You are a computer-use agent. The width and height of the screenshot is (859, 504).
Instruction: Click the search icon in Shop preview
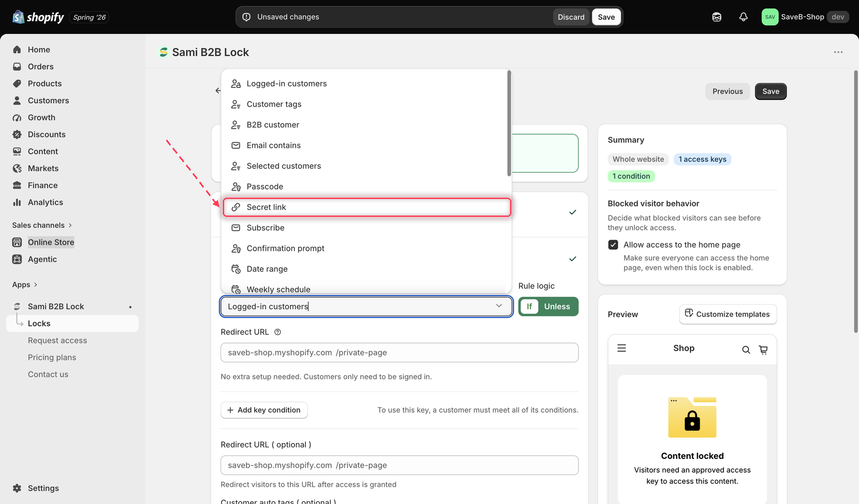point(746,350)
